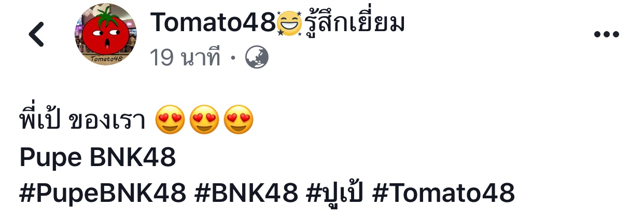
Task: Tap the first heart-eyes emoji
Action: [x=170, y=120]
